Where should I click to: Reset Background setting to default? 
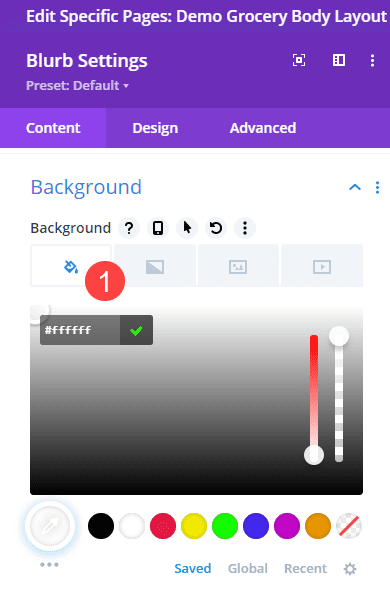(216, 228)
